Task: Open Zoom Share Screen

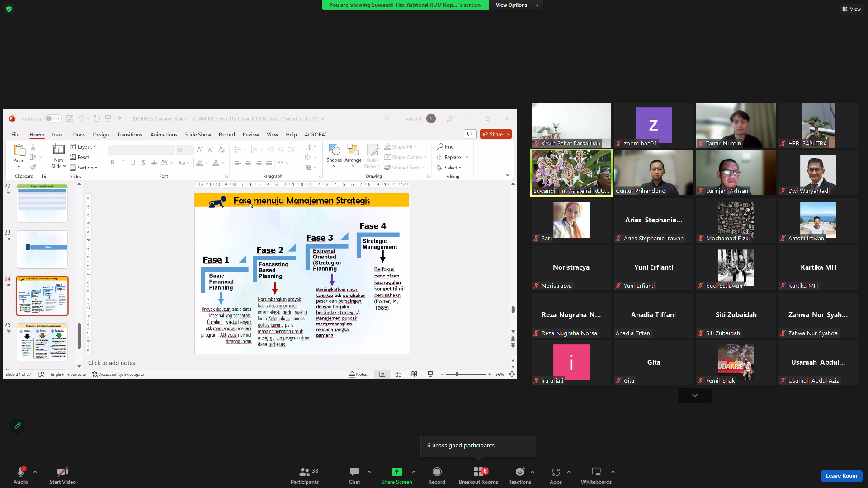Action: [396, 475]
